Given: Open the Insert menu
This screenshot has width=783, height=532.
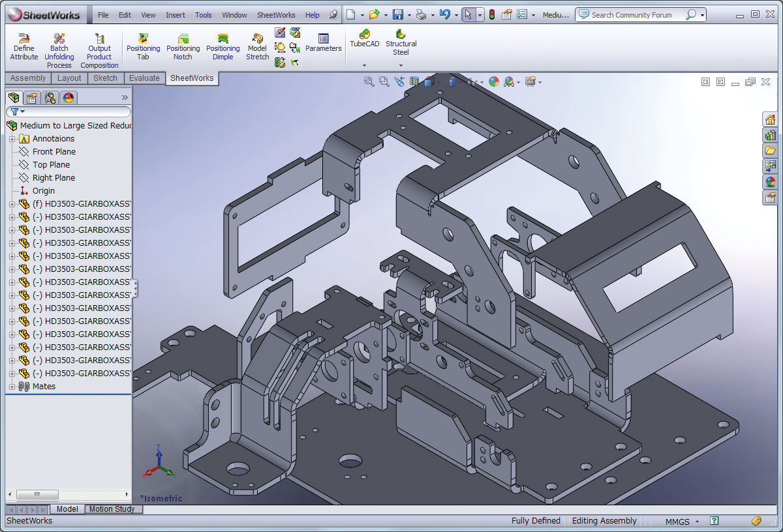Looking at the screenshot, I should pyautogui.click(x=175, y=15).
